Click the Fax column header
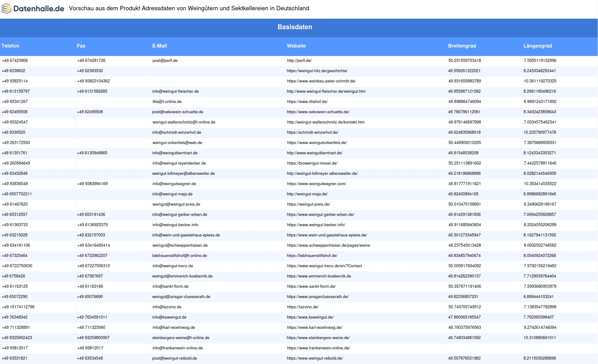 (81, 46)
